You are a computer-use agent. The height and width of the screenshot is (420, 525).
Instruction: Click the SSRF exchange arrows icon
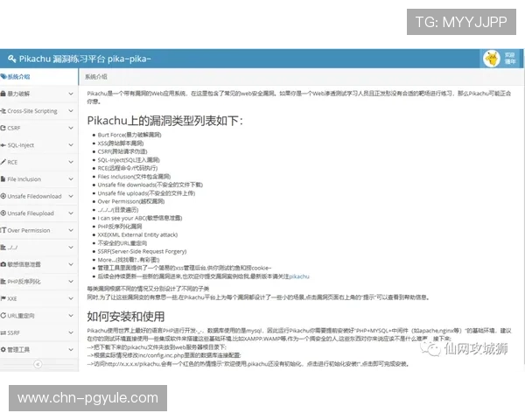click(3, 332)
